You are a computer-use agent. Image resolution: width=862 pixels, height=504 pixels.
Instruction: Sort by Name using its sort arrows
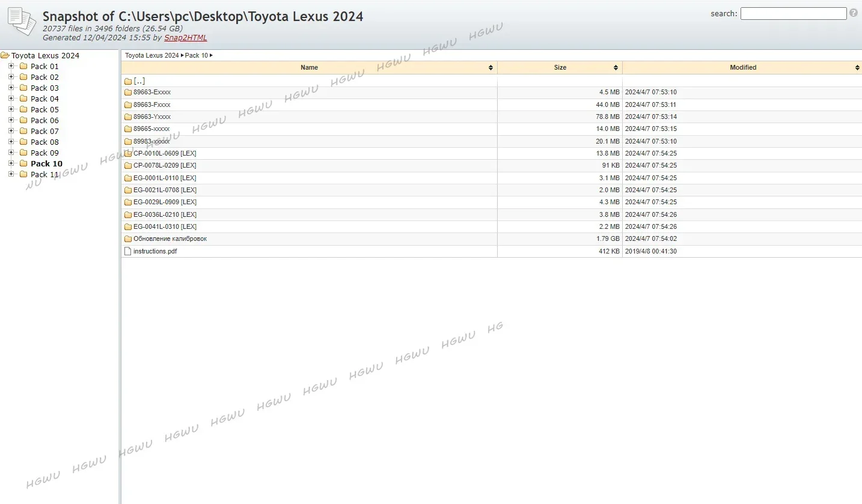(491, 68)
